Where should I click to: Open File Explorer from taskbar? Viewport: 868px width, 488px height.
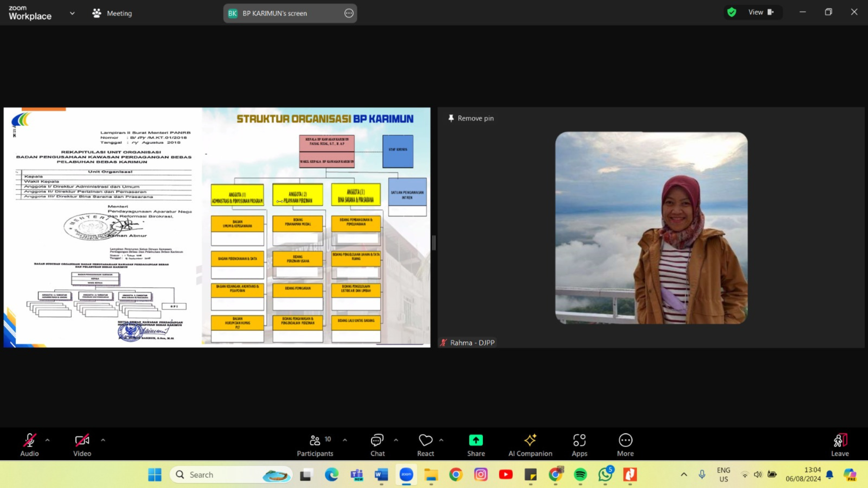click(431, 474)
